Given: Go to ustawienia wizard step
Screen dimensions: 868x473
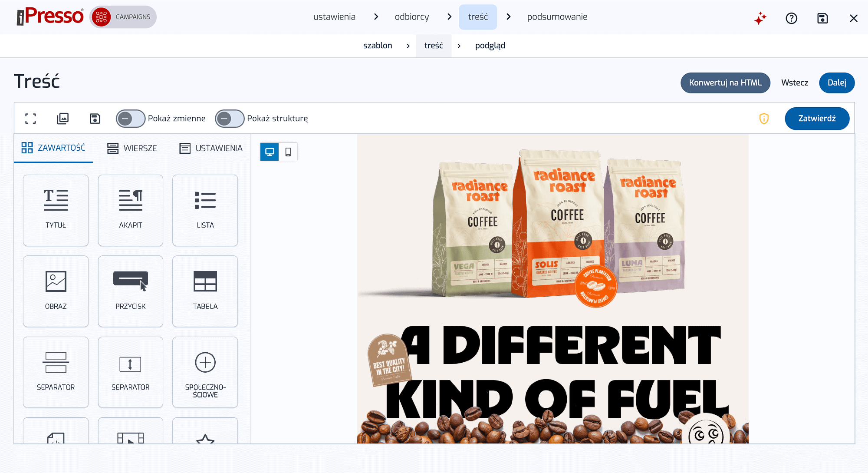Looking at the screenshot, I should (334, 17).
